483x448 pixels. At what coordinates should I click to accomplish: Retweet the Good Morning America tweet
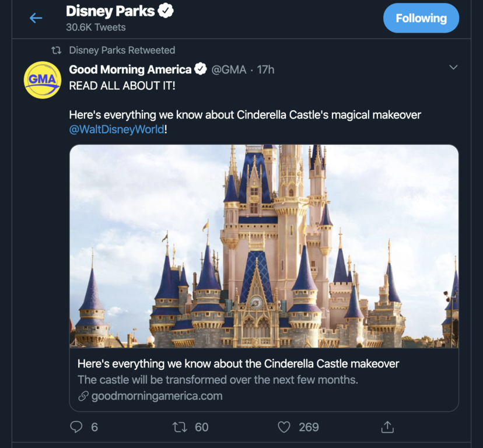tap(180, 427)
